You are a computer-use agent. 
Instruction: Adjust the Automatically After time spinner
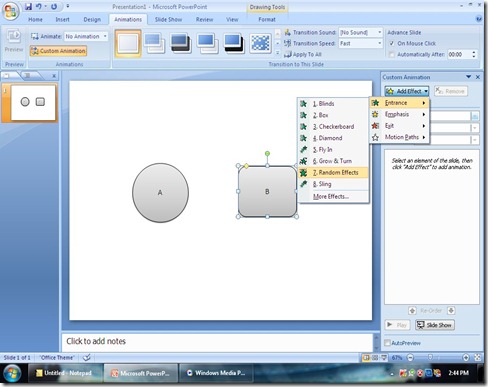tap(474, 54)
